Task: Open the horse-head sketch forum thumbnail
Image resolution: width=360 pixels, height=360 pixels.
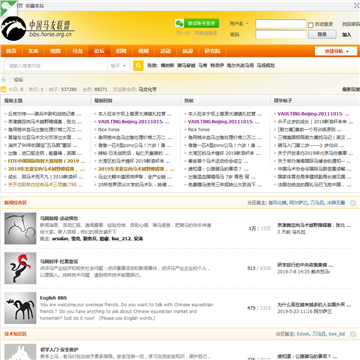Action: coord(20,228)
